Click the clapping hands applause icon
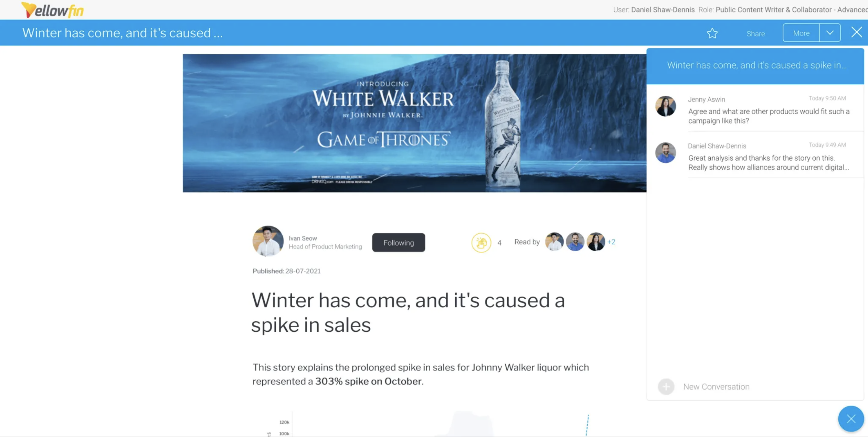 [481, 243]
